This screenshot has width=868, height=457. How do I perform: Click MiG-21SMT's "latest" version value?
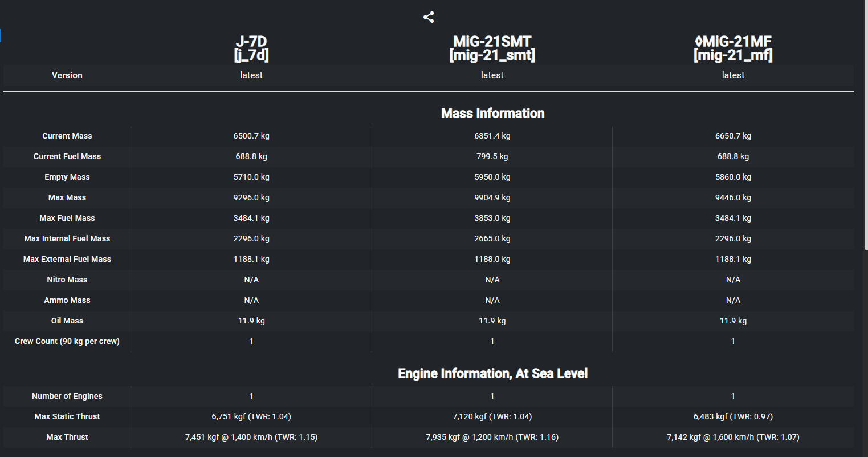tap(492, 75)
